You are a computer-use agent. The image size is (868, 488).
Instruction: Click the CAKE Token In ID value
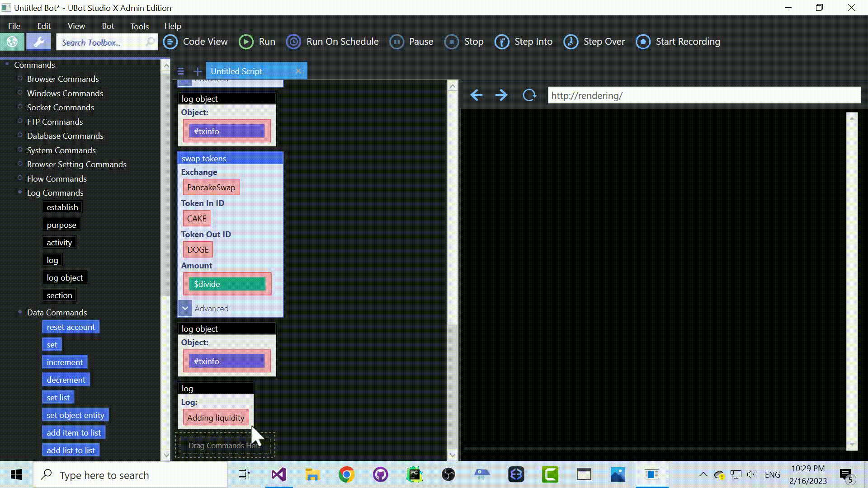click(x=197, y=219)
